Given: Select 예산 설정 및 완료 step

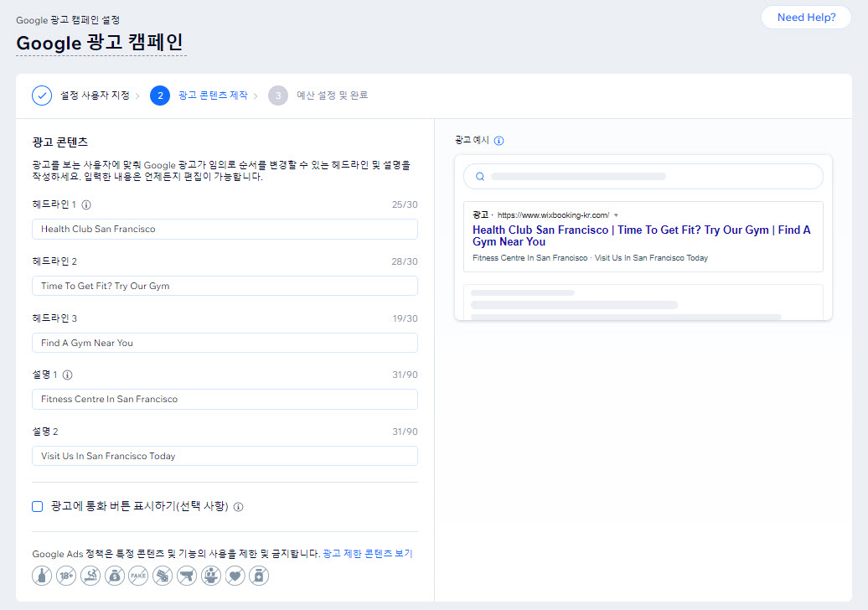Looking at the screenshot, I should tap(332, 96).
